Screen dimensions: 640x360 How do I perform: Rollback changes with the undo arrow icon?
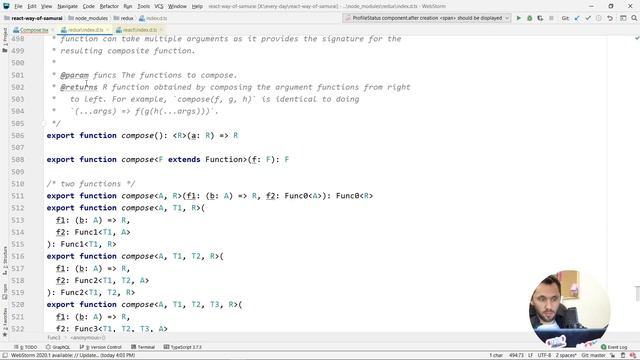tap(610, 18)
